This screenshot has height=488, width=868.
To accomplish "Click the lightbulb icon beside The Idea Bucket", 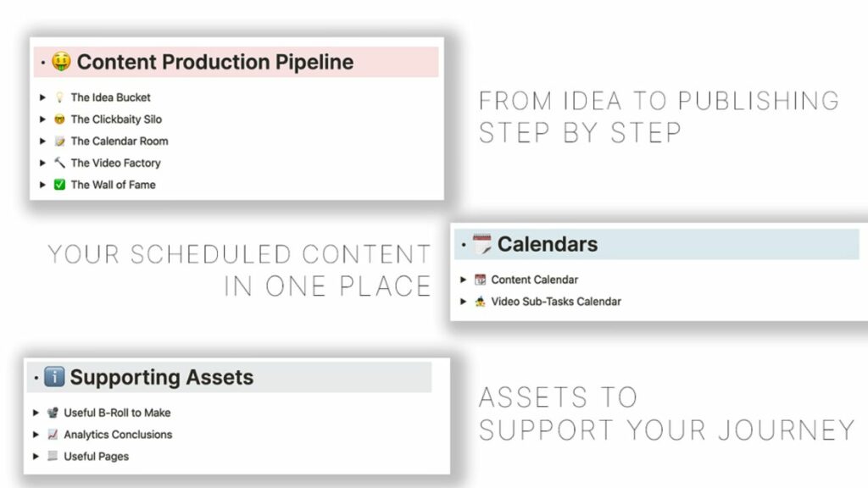I will (x=59, y=97).
